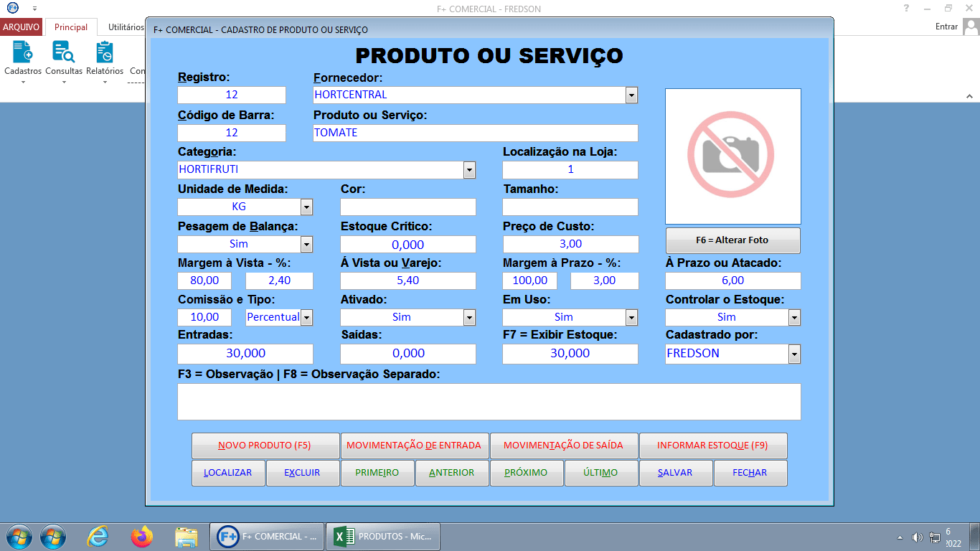Click the Estoque Crítico field
Screen dimensions: 980x551
click(408, 244)
